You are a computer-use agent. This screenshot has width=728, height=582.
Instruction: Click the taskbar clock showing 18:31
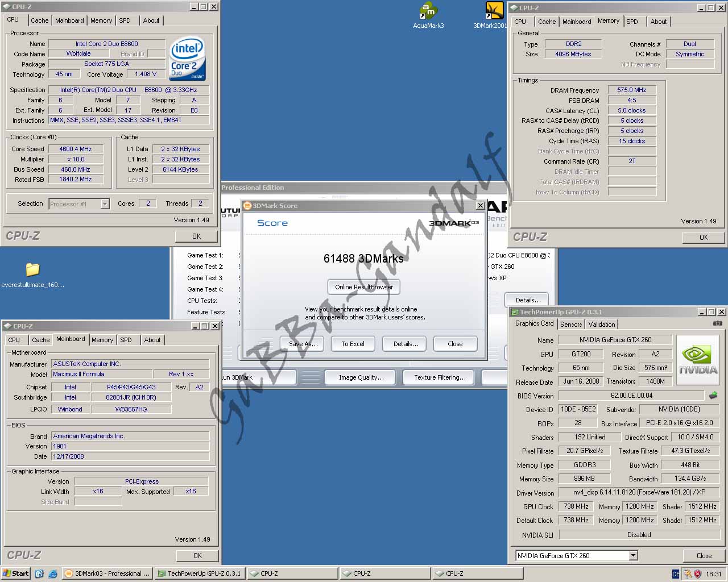tap(714, 574)
